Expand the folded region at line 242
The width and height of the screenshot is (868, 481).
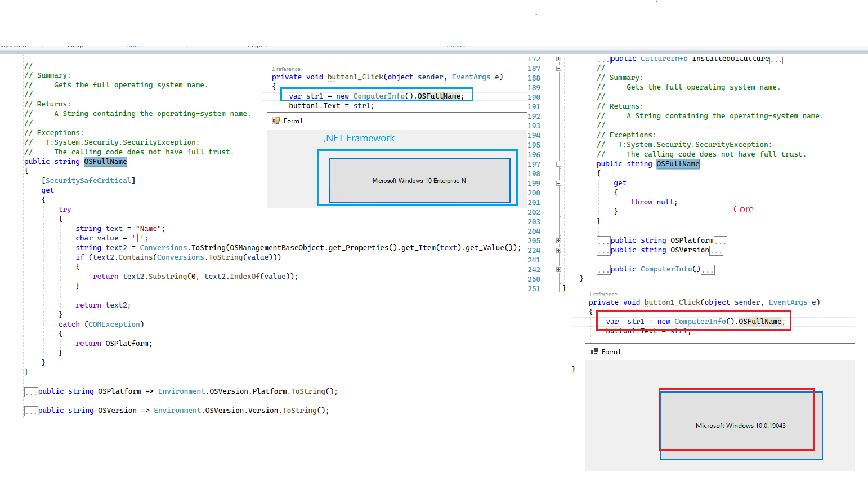click(557, 269)
